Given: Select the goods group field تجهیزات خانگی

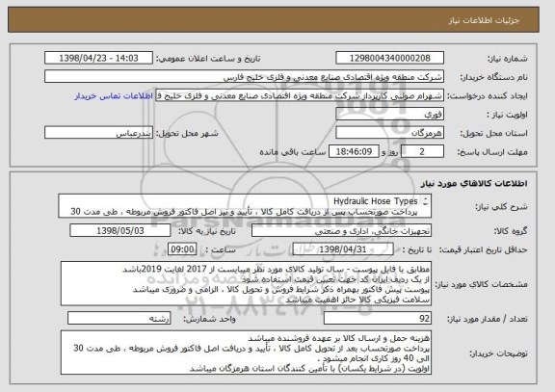Looking at the screenshot, I should pos(341,231).
